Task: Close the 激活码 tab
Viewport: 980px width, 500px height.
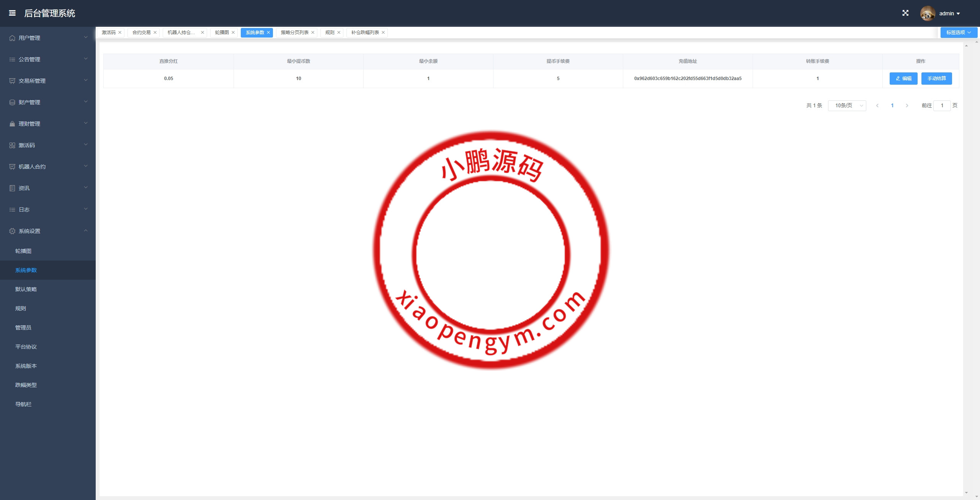Action: pos(120,33)
